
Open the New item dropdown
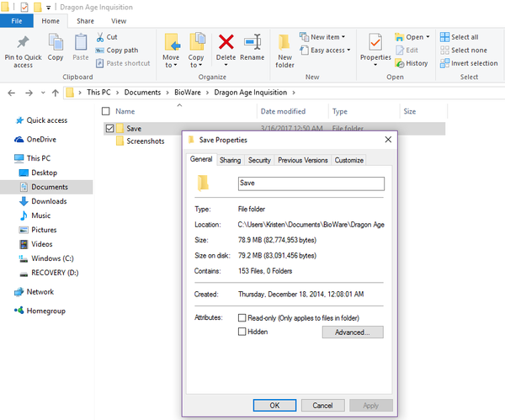tap(322, 37)
